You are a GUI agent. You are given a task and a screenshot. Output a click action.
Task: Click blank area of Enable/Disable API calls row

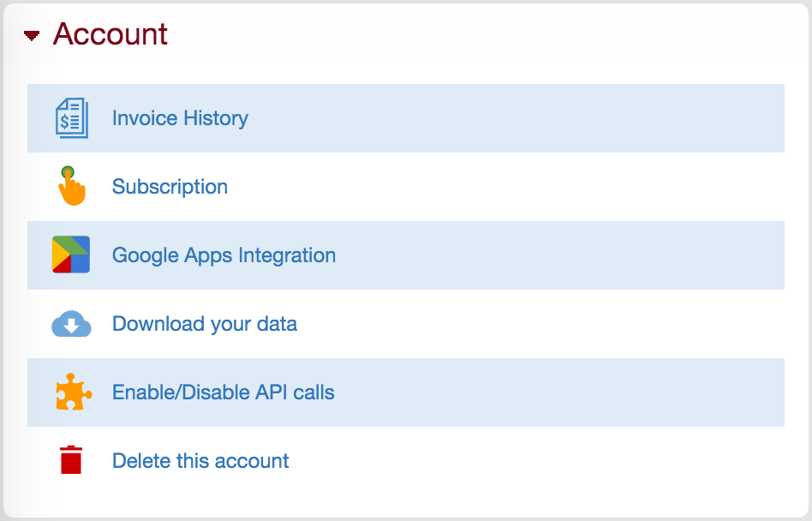[x=559, y=392]
